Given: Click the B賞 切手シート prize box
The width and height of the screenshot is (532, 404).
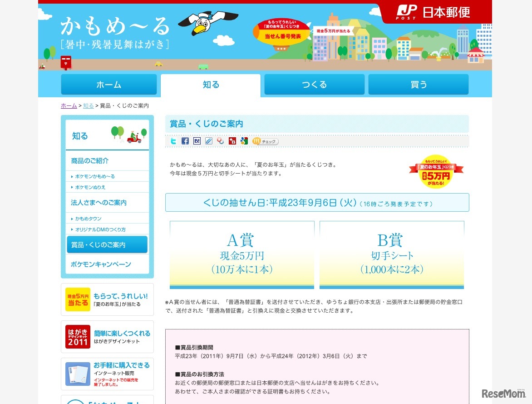Looking at the screenshot, I should pyautogui.click(x=392, y=255).
